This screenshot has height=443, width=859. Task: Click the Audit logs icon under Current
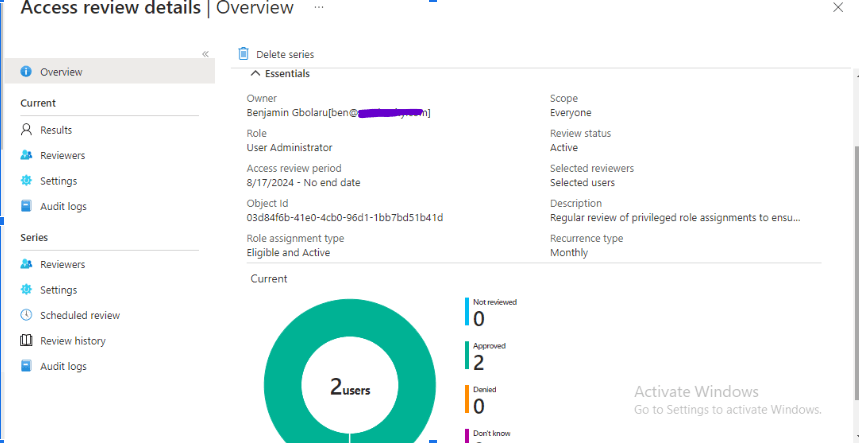pyautogui.click(x=27, y=207)
